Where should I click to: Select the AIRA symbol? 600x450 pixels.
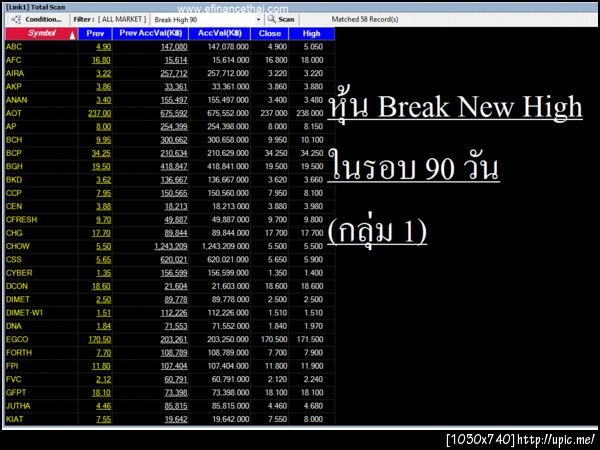click(15, 73)
